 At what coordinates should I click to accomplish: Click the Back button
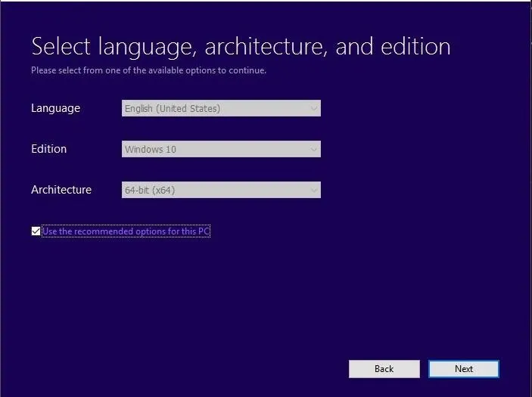pos(384,369)
